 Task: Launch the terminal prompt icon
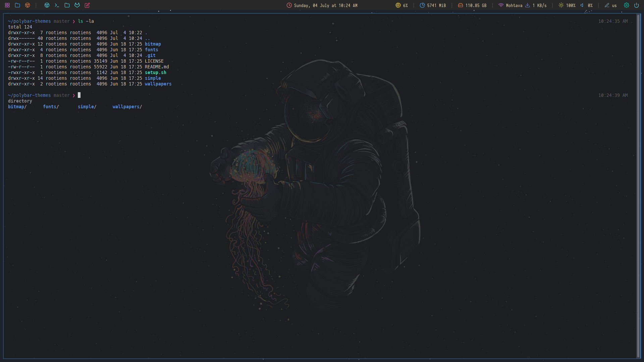click(x=57, y=5)
